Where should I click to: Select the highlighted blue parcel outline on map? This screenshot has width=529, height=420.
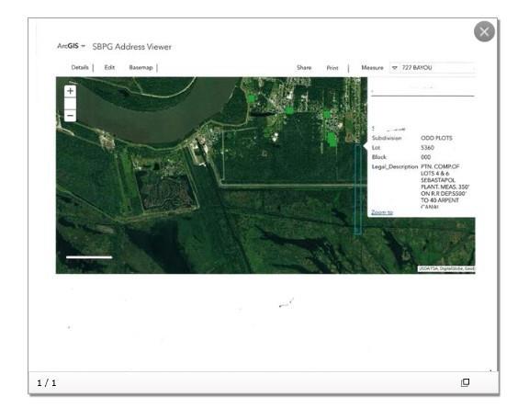pyautogui.click(x=357, y=189)
